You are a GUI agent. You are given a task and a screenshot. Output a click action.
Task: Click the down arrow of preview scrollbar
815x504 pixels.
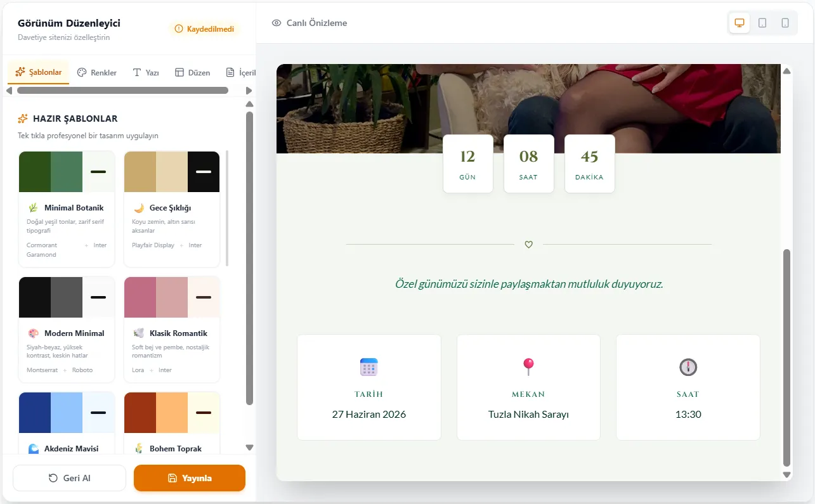[x=787, y=474]
